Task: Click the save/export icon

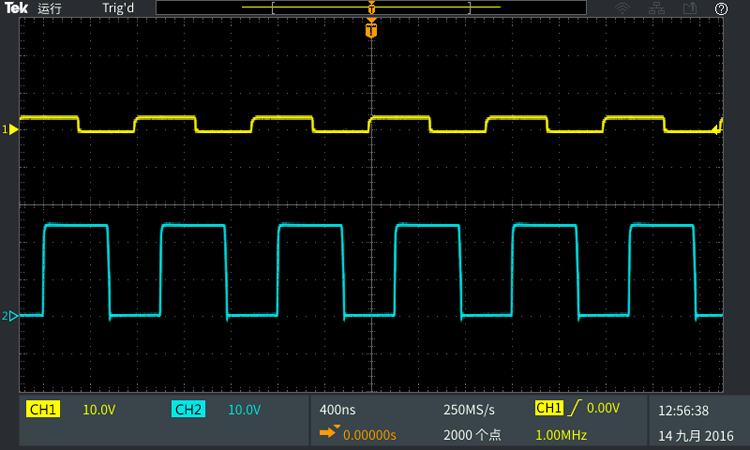Action: point(690,8)
